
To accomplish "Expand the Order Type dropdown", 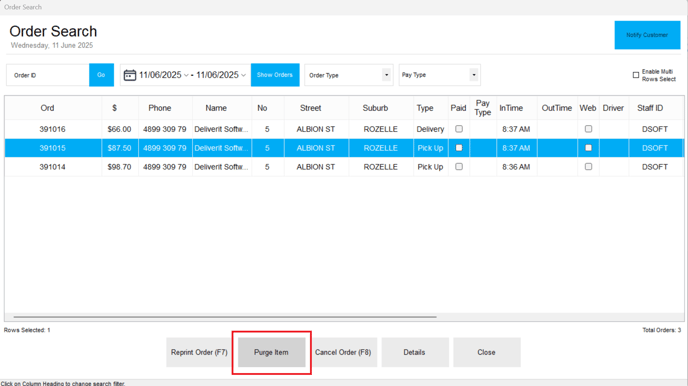I will click(x=386, y=75).
